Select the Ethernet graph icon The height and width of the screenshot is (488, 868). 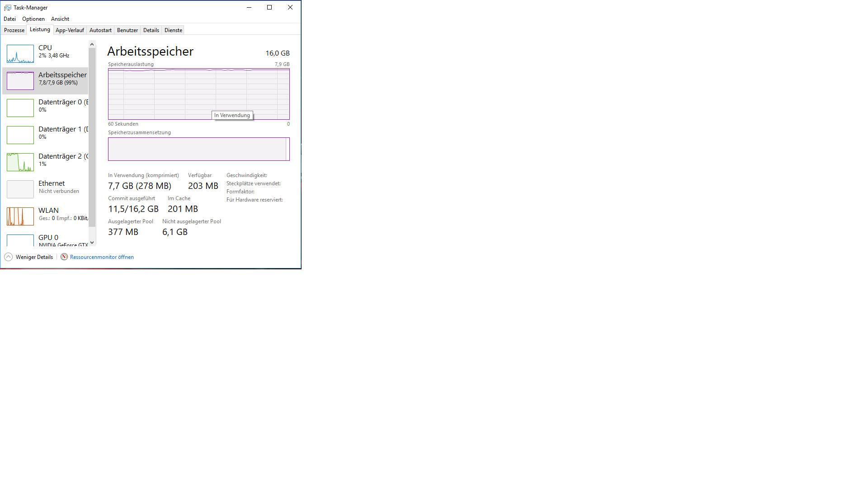click(20, 189)
